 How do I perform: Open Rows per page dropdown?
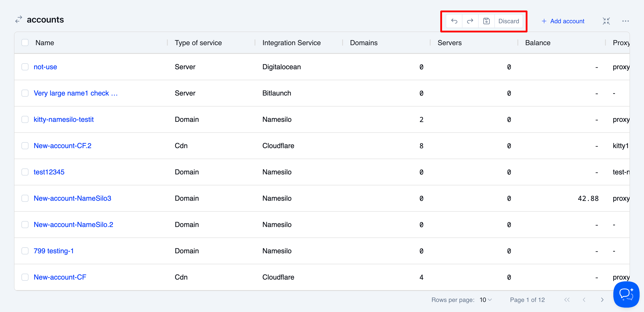tap(485, 300)
